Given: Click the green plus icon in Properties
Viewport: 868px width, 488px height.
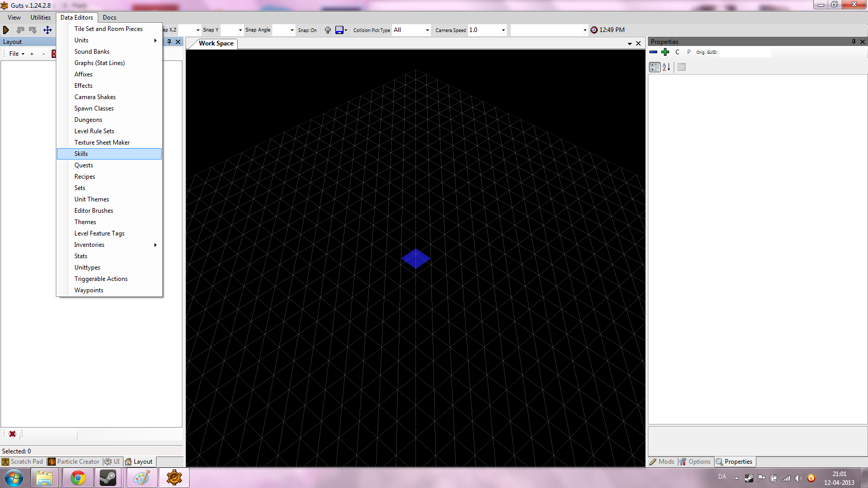Looking at the screenshot, I should click(665, 52).
